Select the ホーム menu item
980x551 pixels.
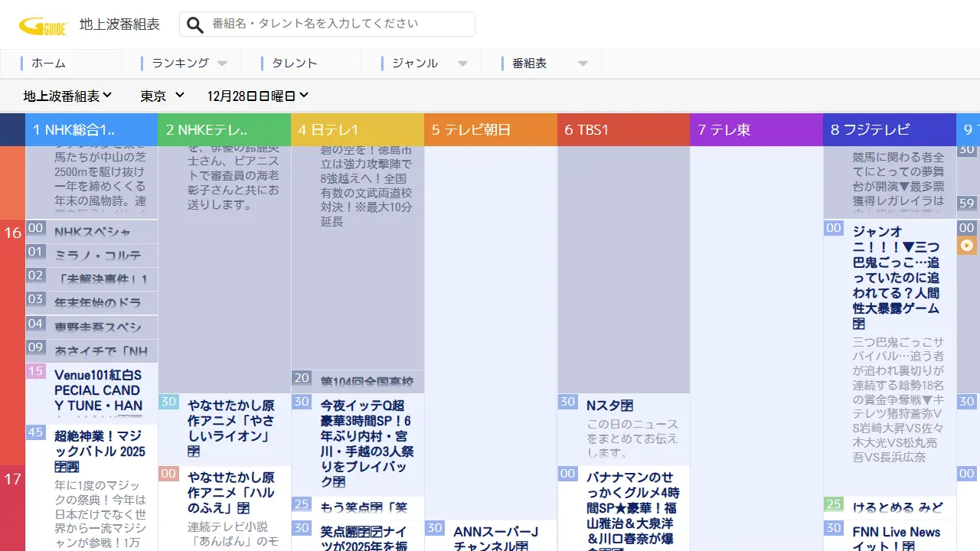(x=46, y=63)
